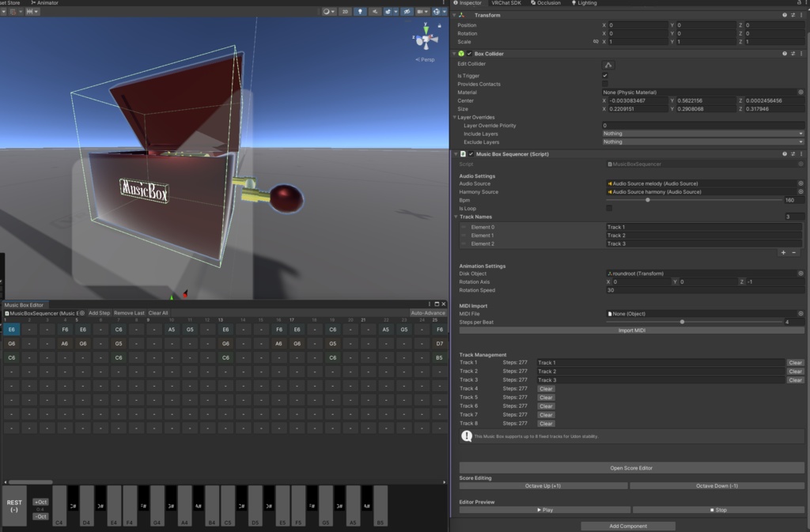The image size is (810, 532).
Task: Open grid snapping increment dropdown
Action: [x=32, y=11]
